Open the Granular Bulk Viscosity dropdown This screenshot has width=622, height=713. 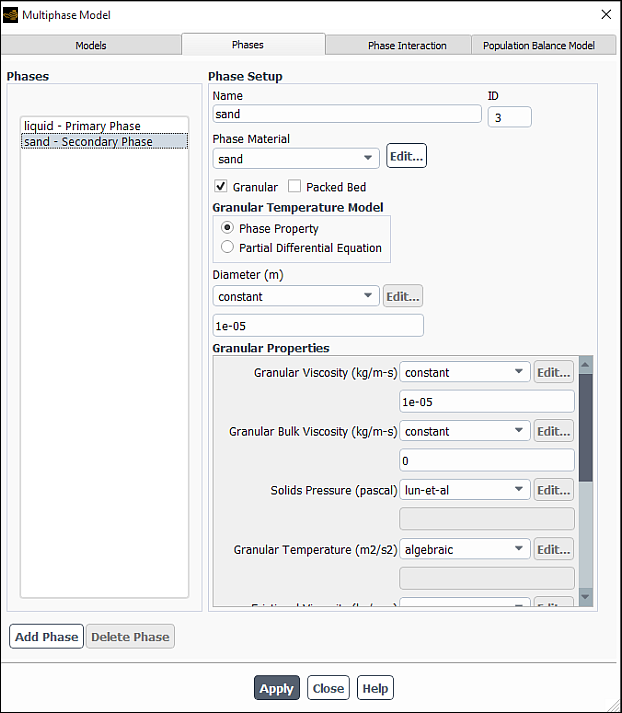pos(465,431)
